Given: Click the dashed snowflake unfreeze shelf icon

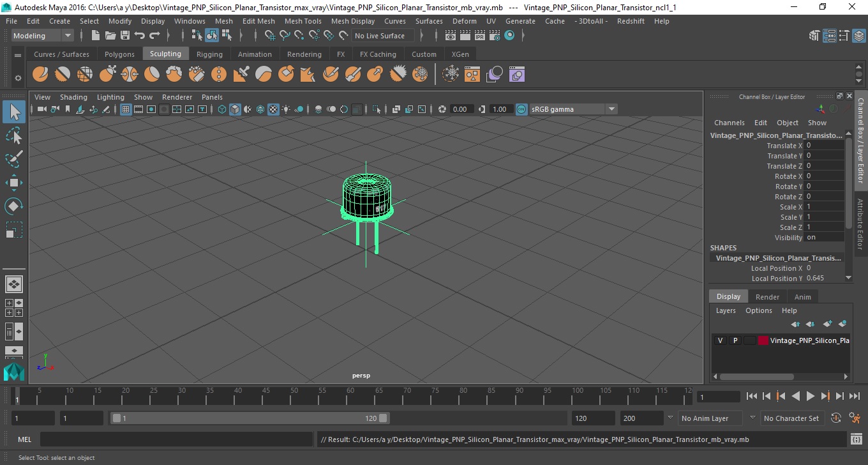Looking at the screenshot, I should tap(451, 75).
